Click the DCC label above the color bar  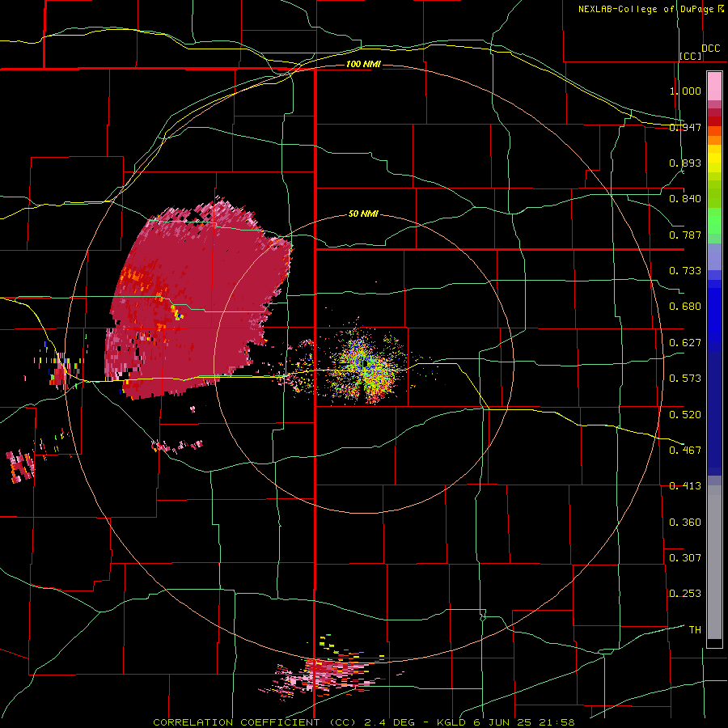(710, 49)
